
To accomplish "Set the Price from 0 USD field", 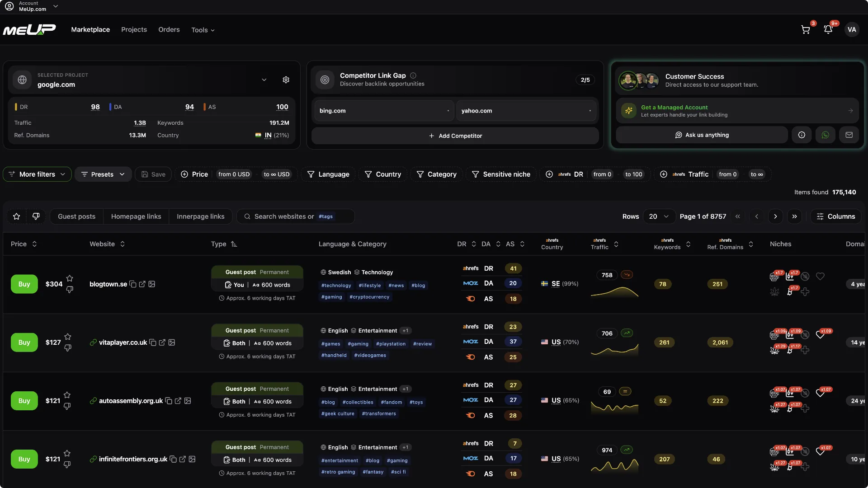I will point(234,174).
